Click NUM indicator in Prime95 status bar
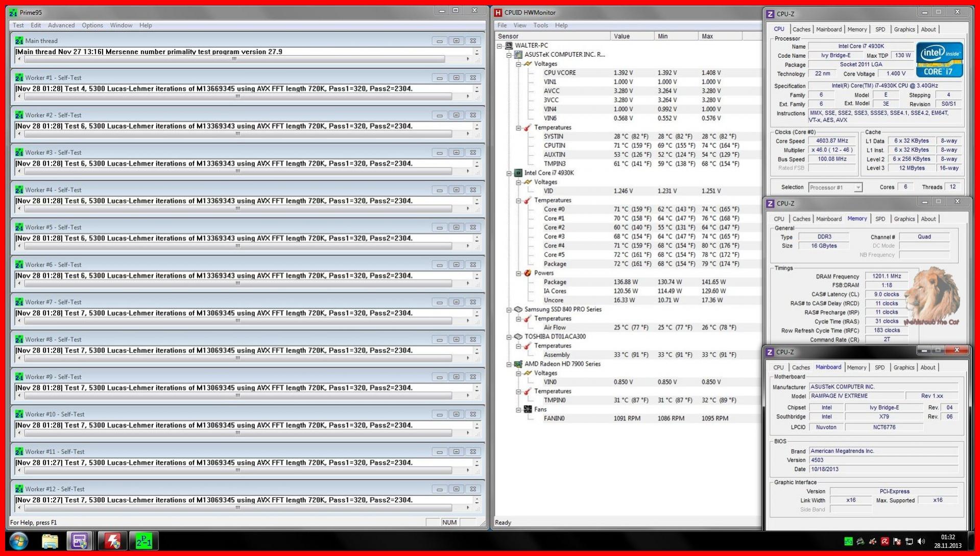 (449, 522)
